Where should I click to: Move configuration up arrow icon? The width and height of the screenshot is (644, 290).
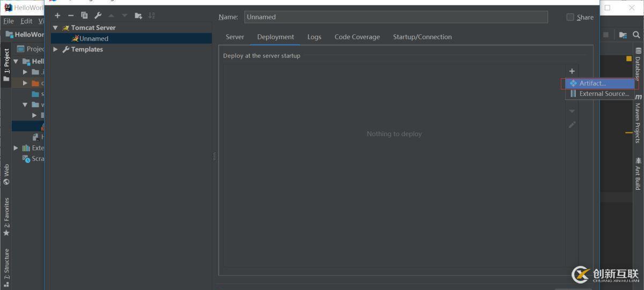111,16
